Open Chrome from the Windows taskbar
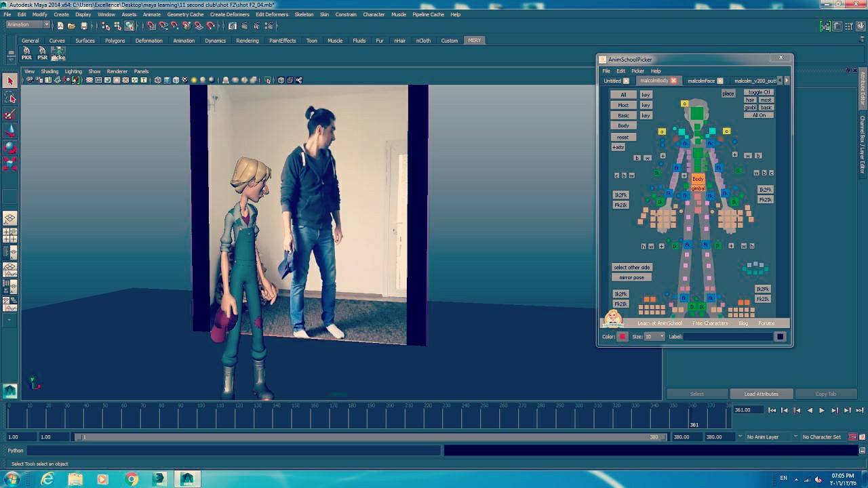This screenshot has height=488, width=868. tap(132, 479)
